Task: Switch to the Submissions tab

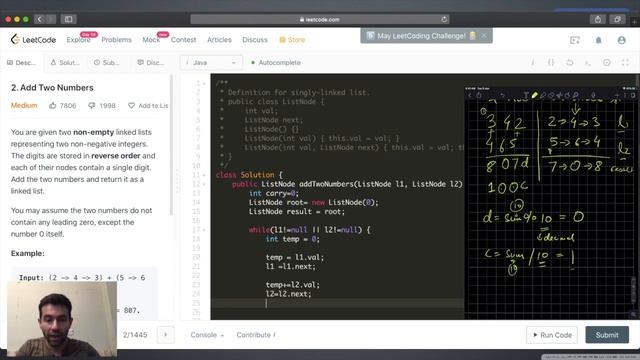Action: [107, 62]
